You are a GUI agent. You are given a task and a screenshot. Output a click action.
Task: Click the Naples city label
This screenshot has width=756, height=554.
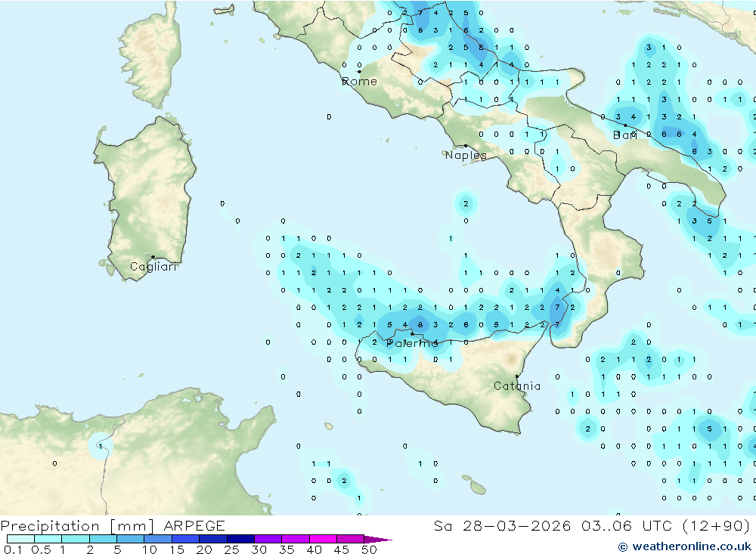pyautogui.click(x=466, y=155)
